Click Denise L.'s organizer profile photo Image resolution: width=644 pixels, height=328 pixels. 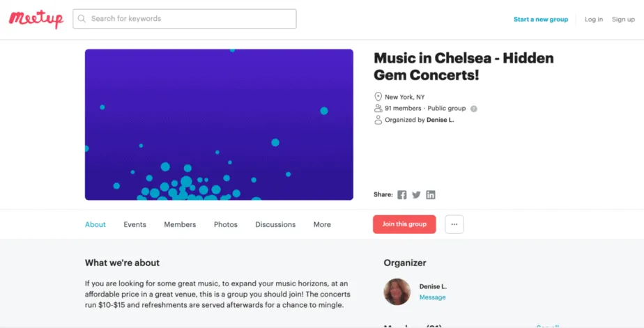click(x=397, y=292)
